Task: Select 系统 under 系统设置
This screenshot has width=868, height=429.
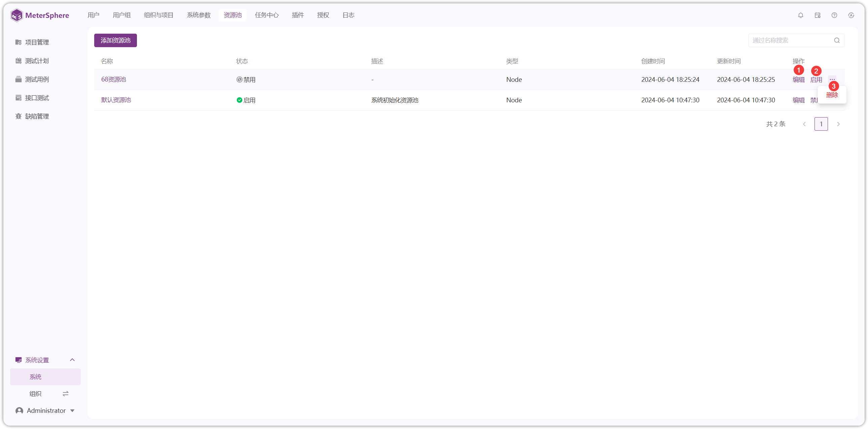Action: [45, 377]
